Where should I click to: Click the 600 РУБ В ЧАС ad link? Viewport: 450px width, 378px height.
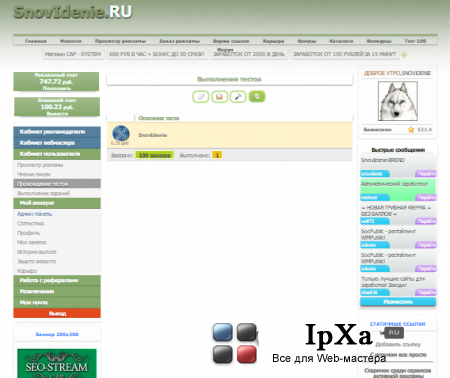click(x=157, y=54)
